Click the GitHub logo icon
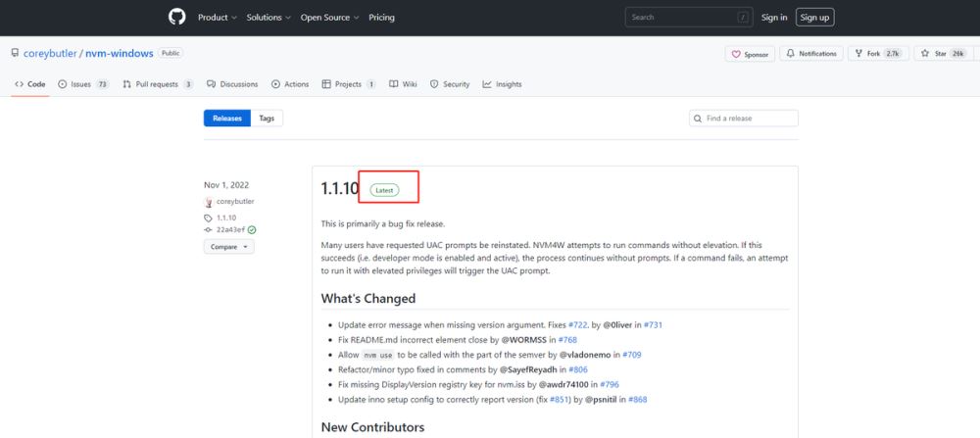 (176, 17)
